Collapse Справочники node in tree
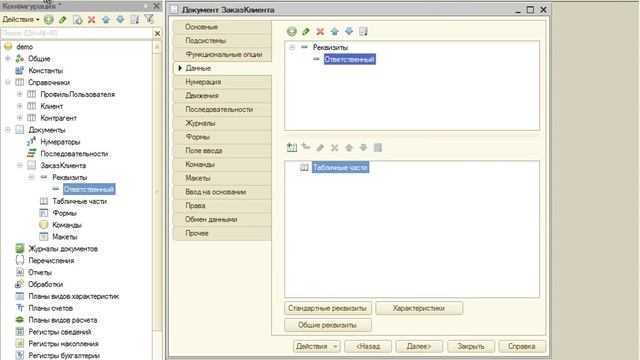This screenshot has height=360, width=640. pyautogui.click(x=8, y=82)
